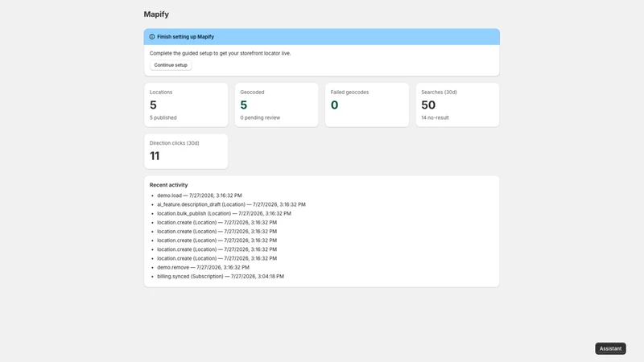Image resolution: width=644 pixels, height=362 pixels.
Task: Select the location.bulk_publish activity entry
Action: click(224, 214)
